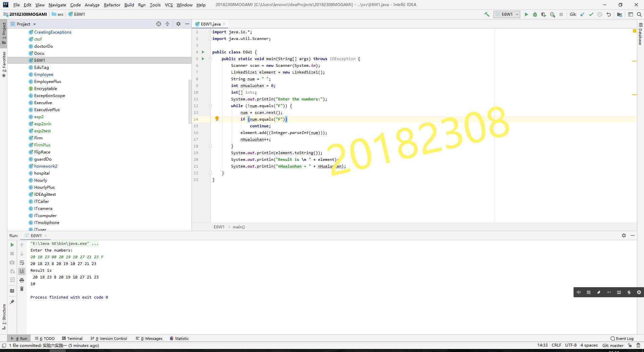Viewport: 644px width, 352px height.
Task: Click the tool window quick-access icon bottom-left
Action: pos(4,345)
